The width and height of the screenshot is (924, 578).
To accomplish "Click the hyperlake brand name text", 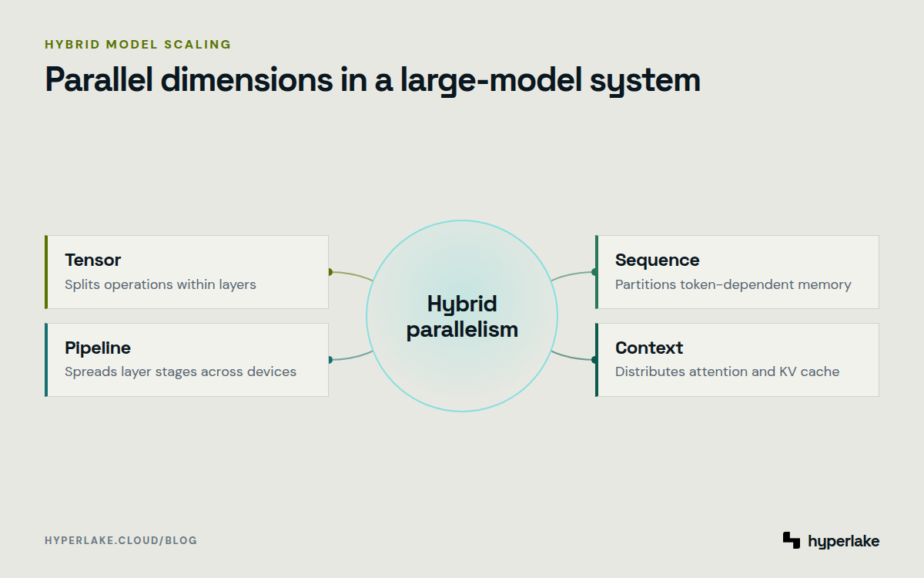I will [x=843, y=542].
